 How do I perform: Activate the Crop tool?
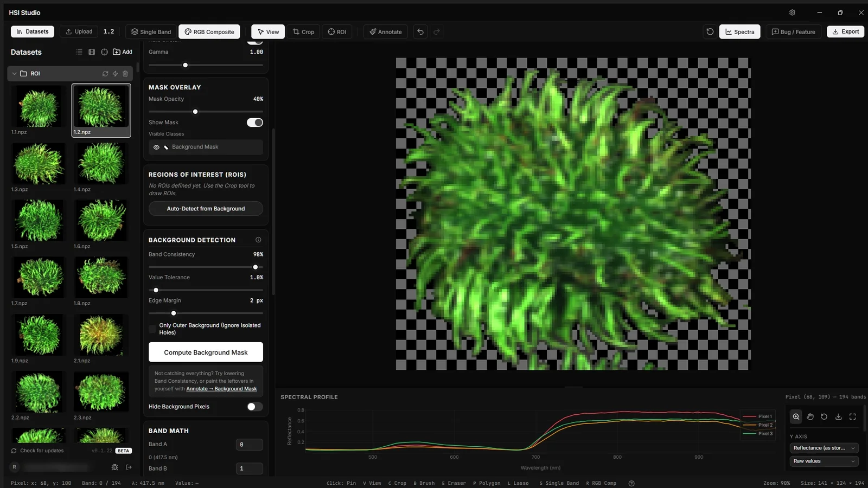(303, 32)
